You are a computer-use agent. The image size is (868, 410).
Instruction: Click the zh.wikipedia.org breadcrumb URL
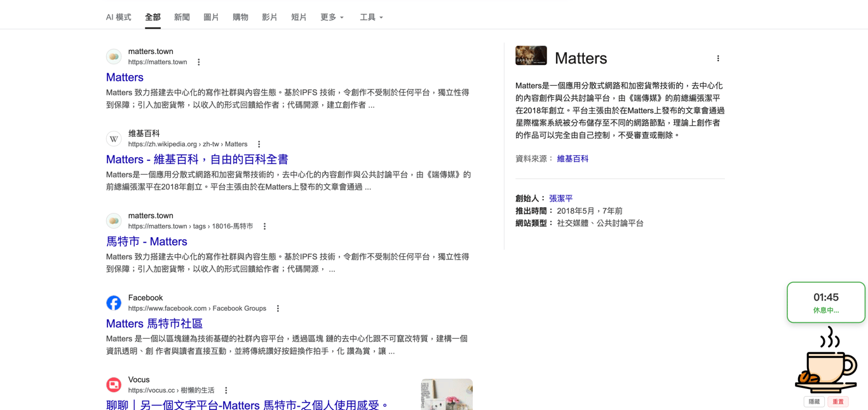pos(187,144)
